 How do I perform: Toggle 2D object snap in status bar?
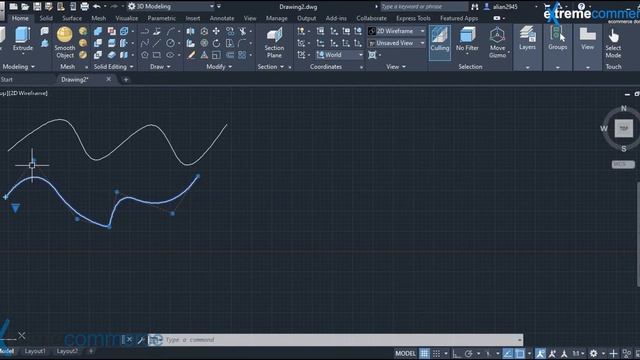pos(520,353)
